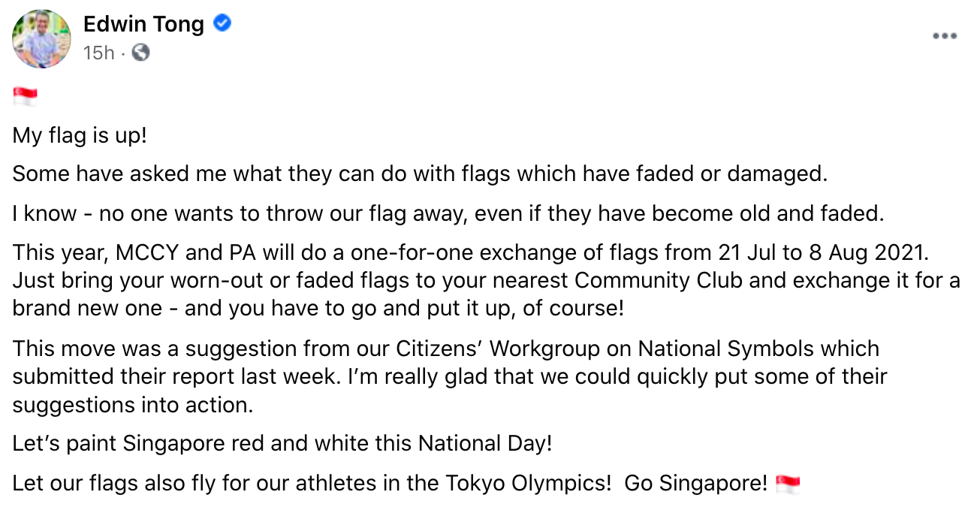980x507 pixels.
Task: Click the blue verified badge
Action: point(222,23)
